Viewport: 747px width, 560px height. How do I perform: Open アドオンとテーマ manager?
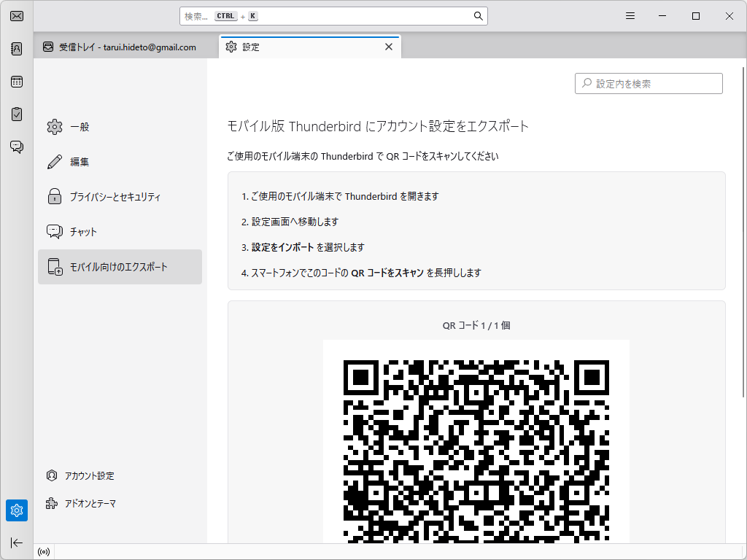click(92, 503)
